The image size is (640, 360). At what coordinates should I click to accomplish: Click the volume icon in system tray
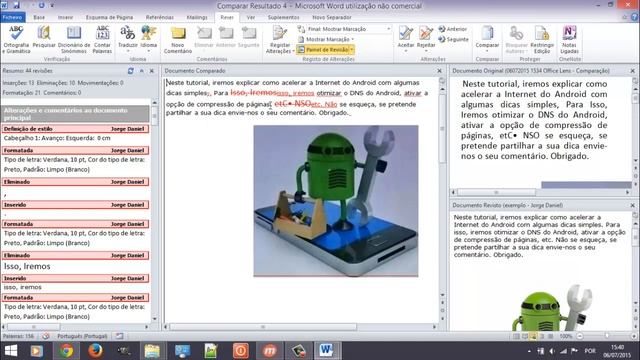(x=552, y=351)
